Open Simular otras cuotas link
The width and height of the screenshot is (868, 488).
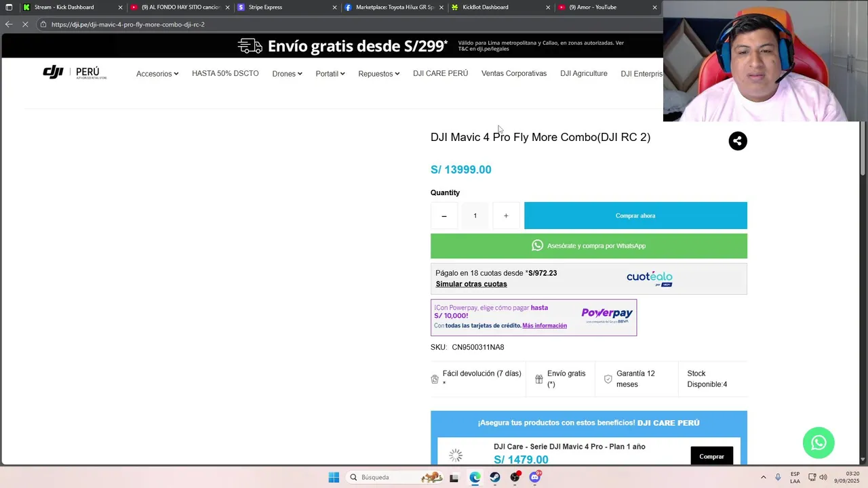(471, 284)
